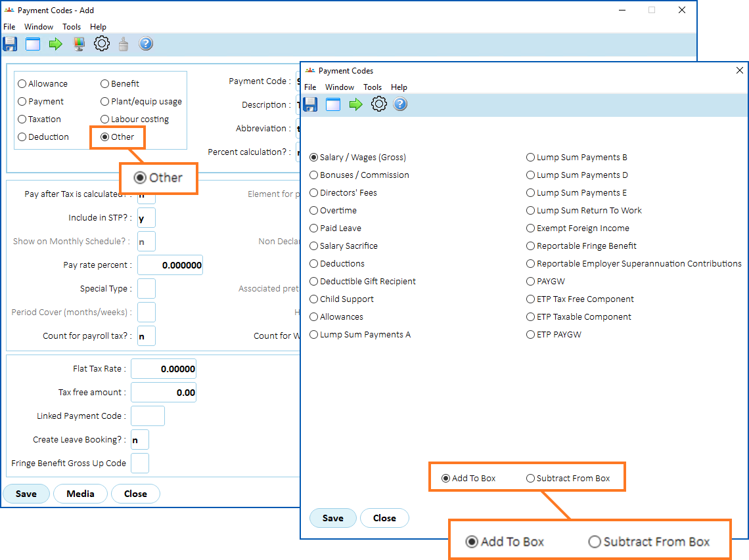Click the grey paintbrush icon in the toolbar
The width and height of the screenshot is (749, 560).
(x=124, y=44)
